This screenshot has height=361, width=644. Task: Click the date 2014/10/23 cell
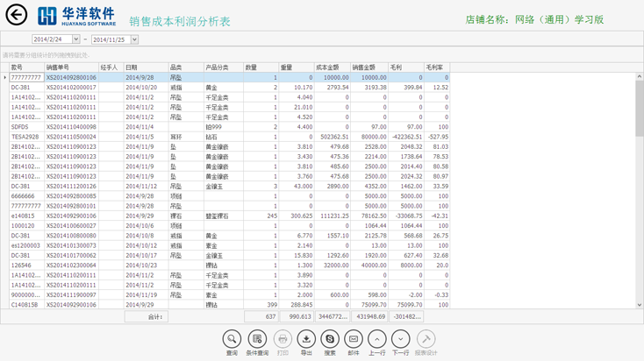pos(147,265)
